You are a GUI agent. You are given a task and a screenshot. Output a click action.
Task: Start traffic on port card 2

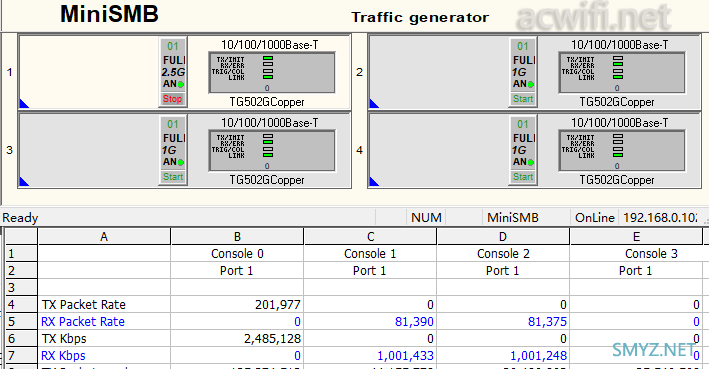[523, 99]
